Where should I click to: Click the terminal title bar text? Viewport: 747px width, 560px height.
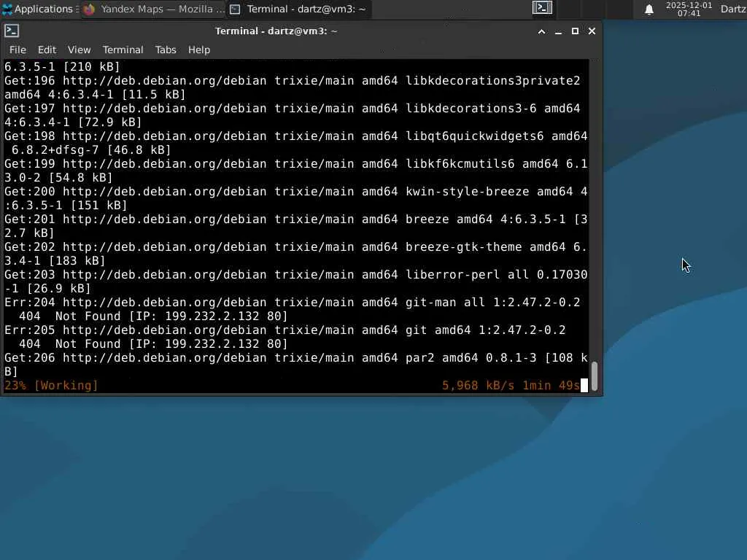click(276, 31)
